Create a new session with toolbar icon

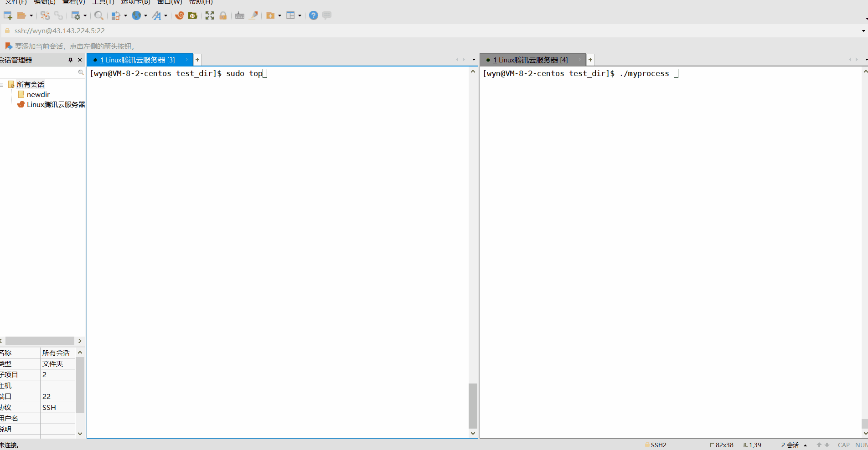pyautogui.click(x=8, y=15)
